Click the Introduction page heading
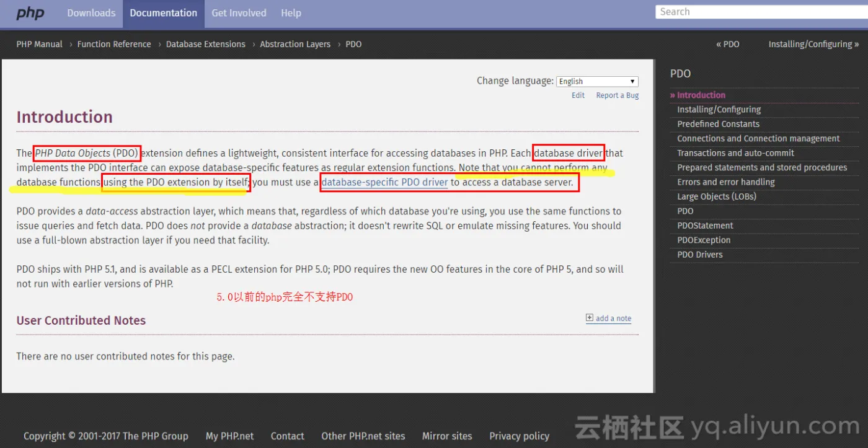 point(64,117)
